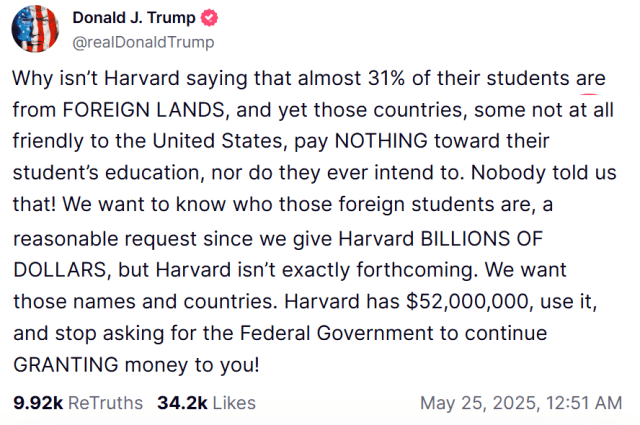
Task: Click the ReTruths label
Action: 105,403
